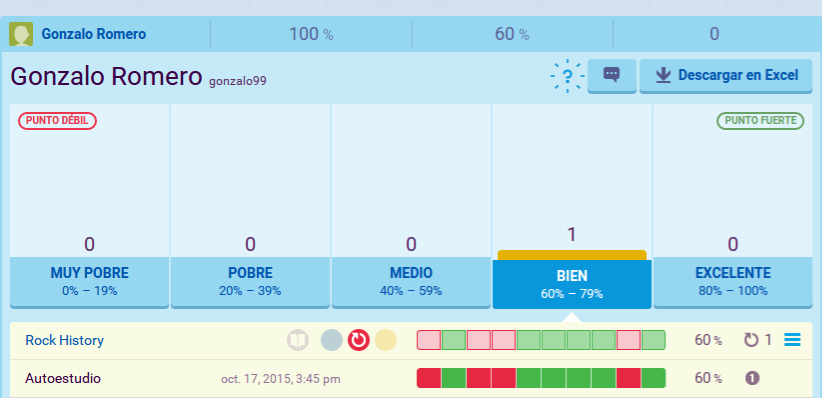The height and width of the screenshot is (398, 822).
Task: Click the gonzalo99 username text
Action: [x=237, y=81]
